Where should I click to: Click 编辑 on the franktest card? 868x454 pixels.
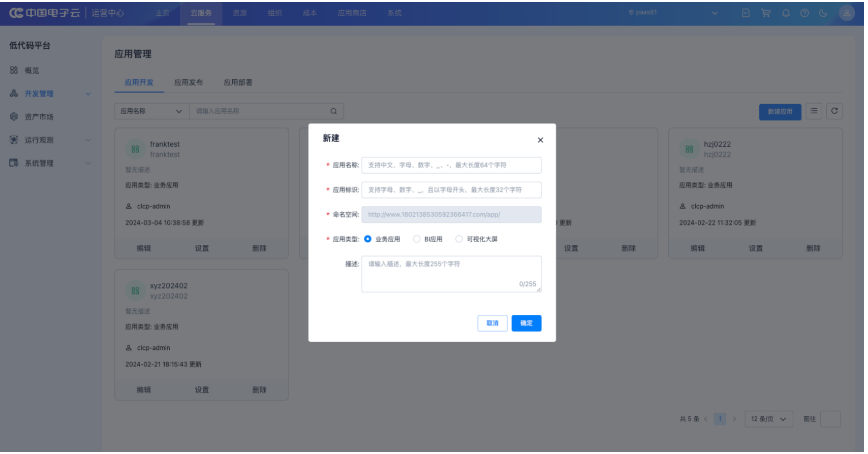tap(144, 249)
